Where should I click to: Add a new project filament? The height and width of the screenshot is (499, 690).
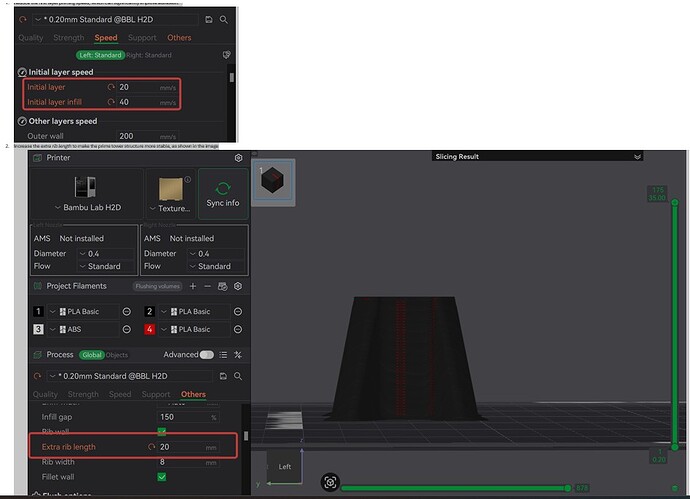[x=193, y=286]
